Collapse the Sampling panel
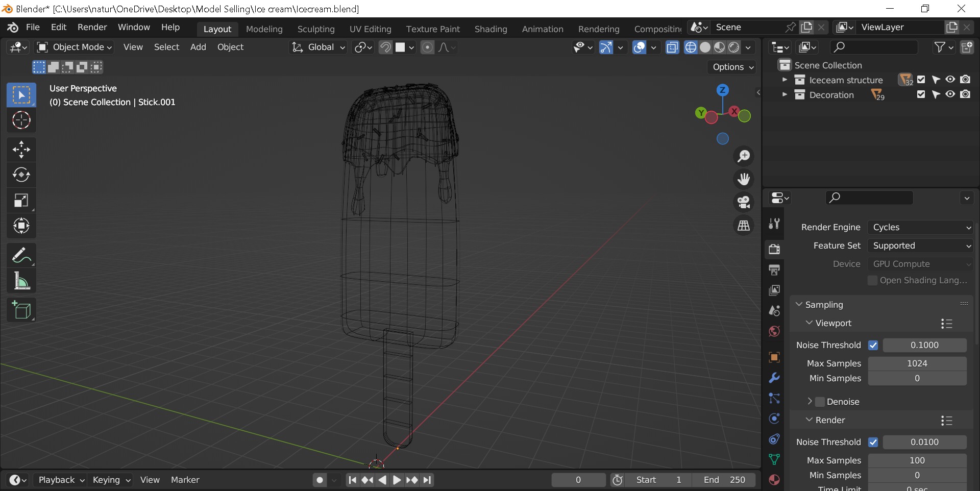 click(799, 305)
